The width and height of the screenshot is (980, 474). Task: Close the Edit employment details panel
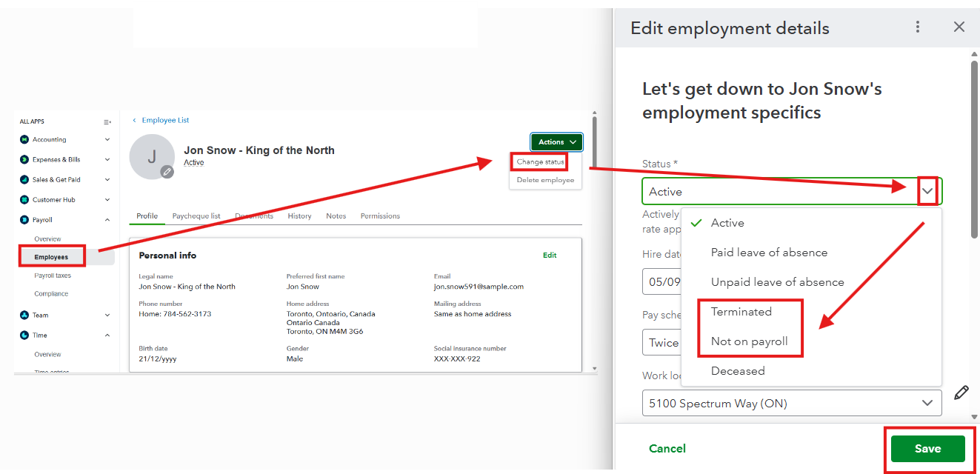tap(959, 27)
